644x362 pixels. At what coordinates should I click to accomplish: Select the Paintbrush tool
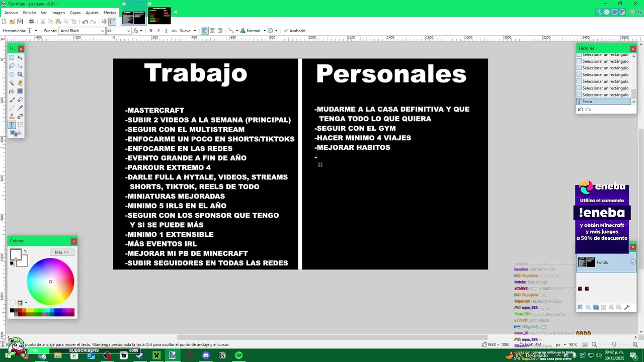coord(12,100)
